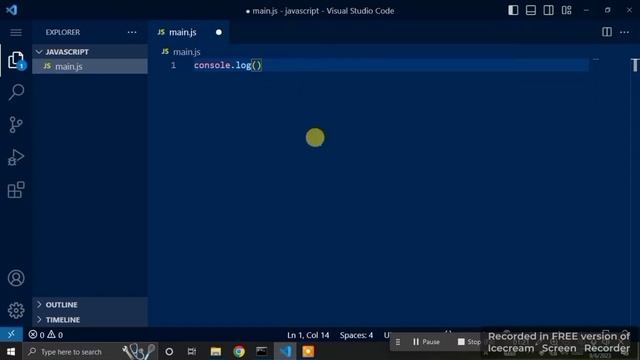Click the remote window status icon
Image resolution: width=640 pixels, height=360 pixels.
coord(11,335)
